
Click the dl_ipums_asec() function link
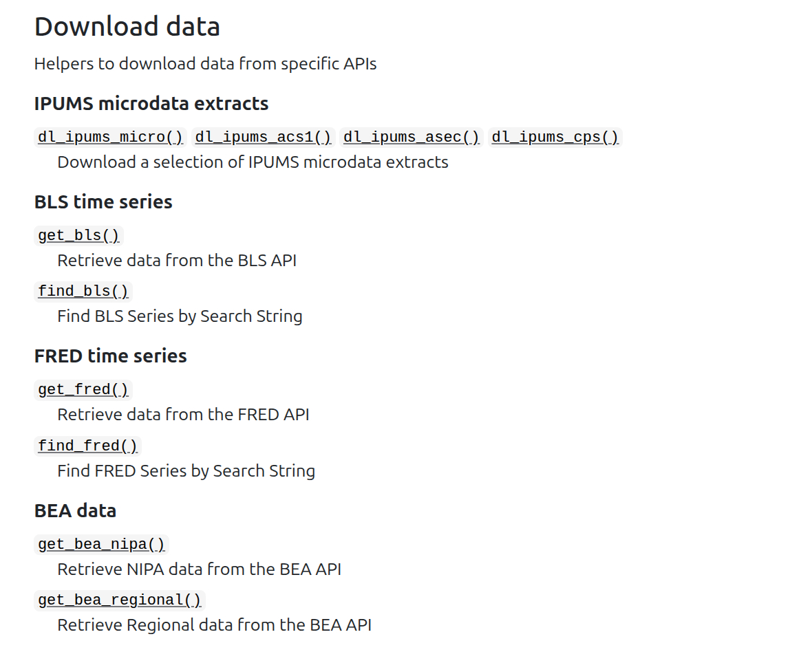pyautogui.click(x=412, y=137)
